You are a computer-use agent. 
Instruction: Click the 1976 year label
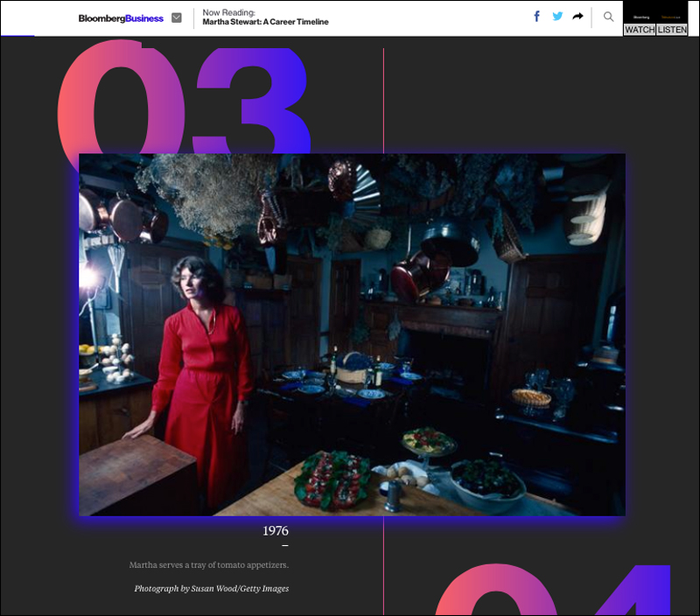[276, 531]
